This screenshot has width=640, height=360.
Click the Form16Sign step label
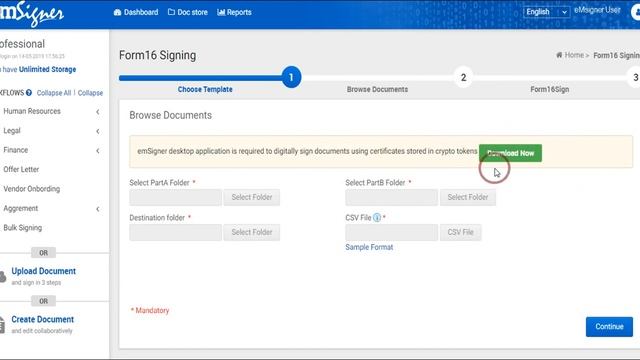549,89
